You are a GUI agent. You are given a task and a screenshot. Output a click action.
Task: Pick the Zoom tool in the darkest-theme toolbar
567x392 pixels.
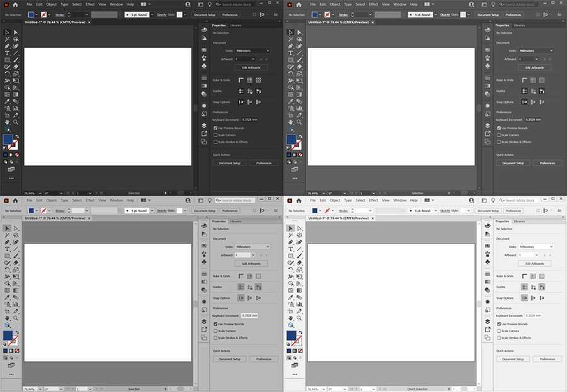click(16, 122)
